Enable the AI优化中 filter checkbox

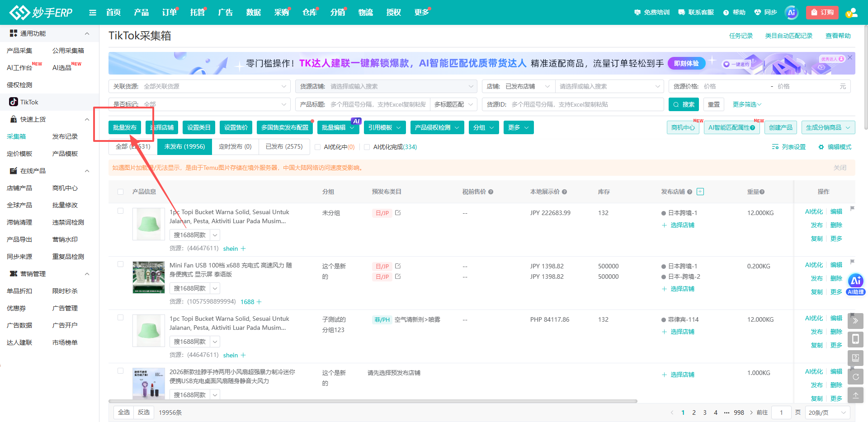[x=317, y=147]
